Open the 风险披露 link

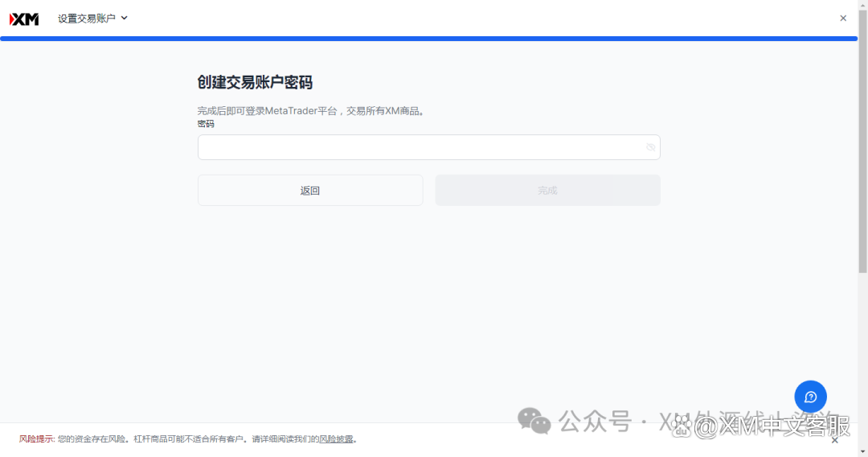[x=336, y=439]
